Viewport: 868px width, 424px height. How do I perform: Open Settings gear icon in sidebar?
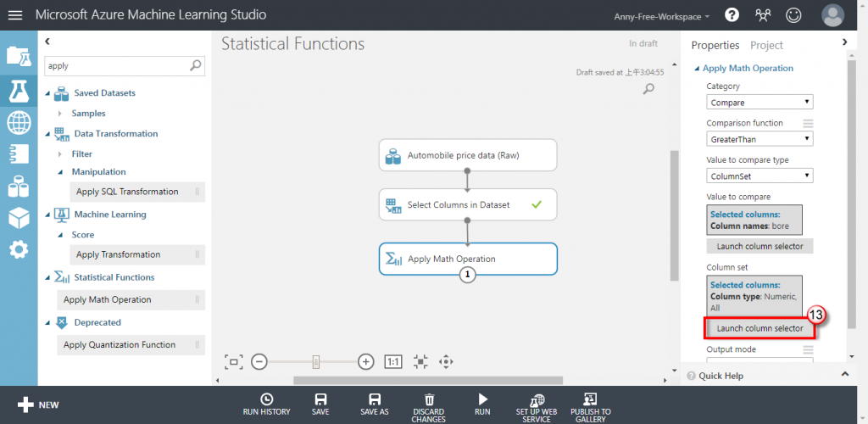click(19, 250)
